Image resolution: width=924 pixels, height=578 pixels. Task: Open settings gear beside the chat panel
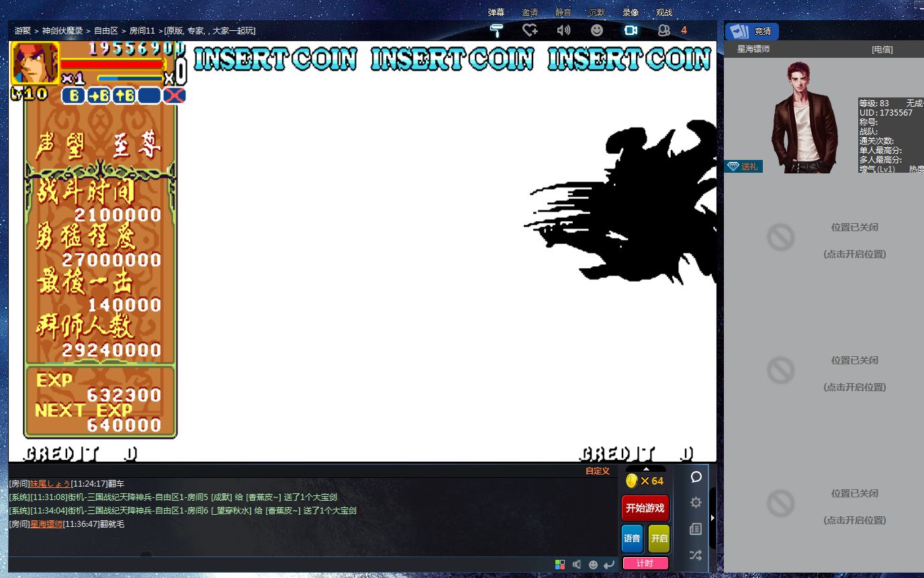tap(696, 503)
